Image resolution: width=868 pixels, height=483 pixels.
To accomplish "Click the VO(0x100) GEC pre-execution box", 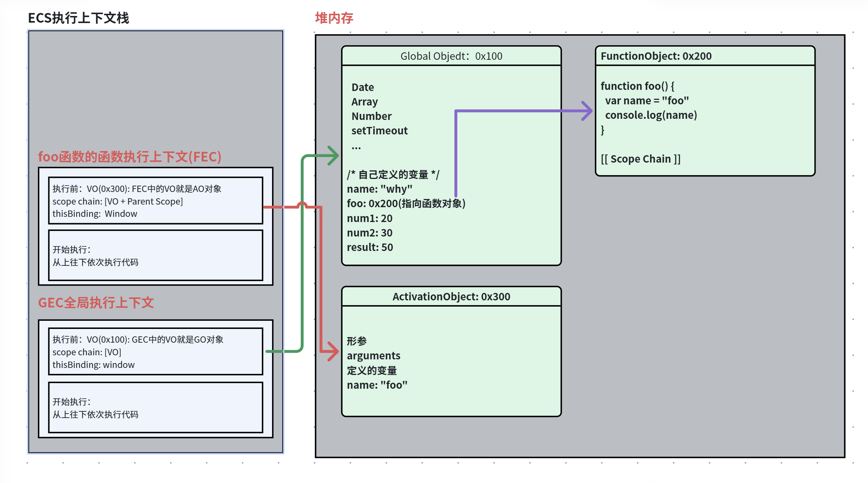I will pyautogui.click(x=155, y=352).
